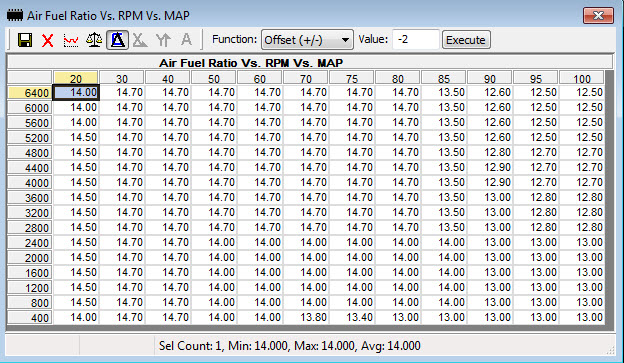Open the graph view chart icon
The height and width of the screenshot is (363, 624).
pos(71,40)
